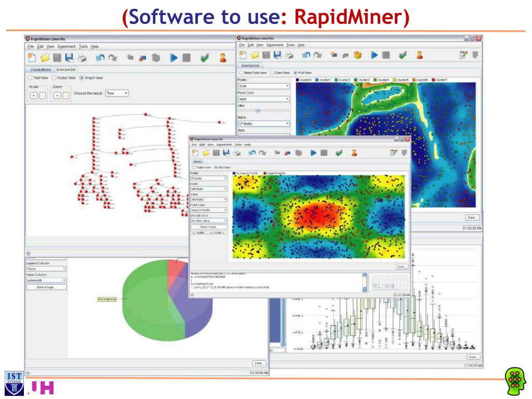The image size is (532, 399).
Task: Open Value Column petalwidth dropdown in pie window
Action: click(x=46, y=281)
